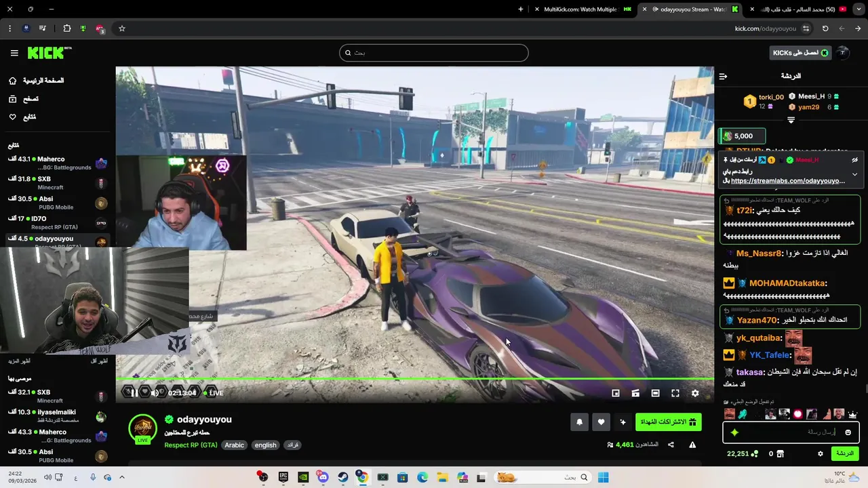This screenshot has height=488, width=868.
Task: Click the green sparkle in chat input
Action: click(x=734, y=432)
